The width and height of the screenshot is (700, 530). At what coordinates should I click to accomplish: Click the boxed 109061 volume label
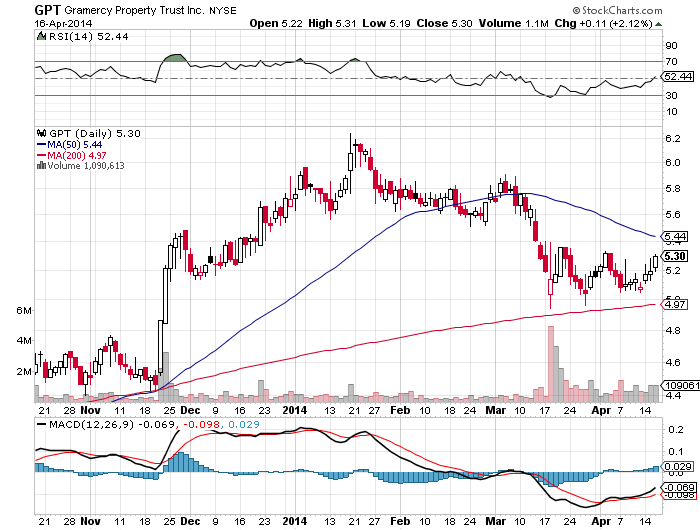point(681,385)
